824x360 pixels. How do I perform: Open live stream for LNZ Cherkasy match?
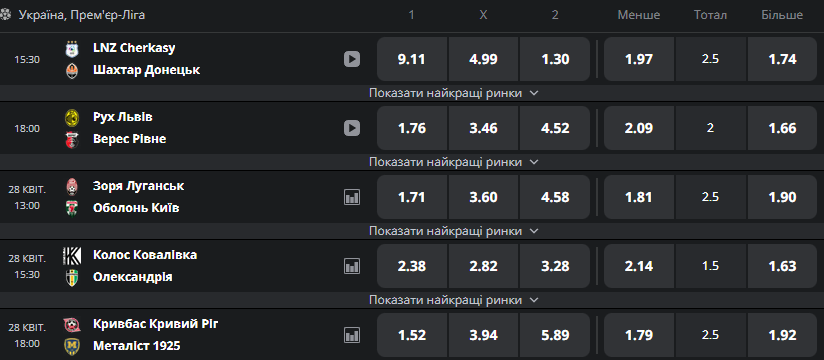(x=352, y=59)
